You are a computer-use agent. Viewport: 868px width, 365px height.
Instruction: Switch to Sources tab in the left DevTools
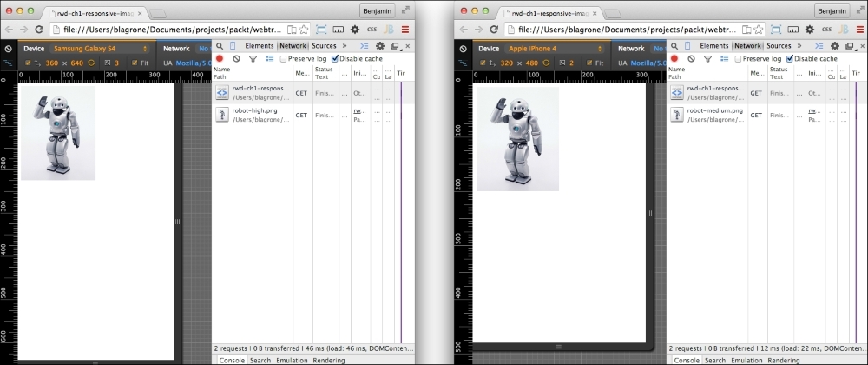[x=324, y=46]
